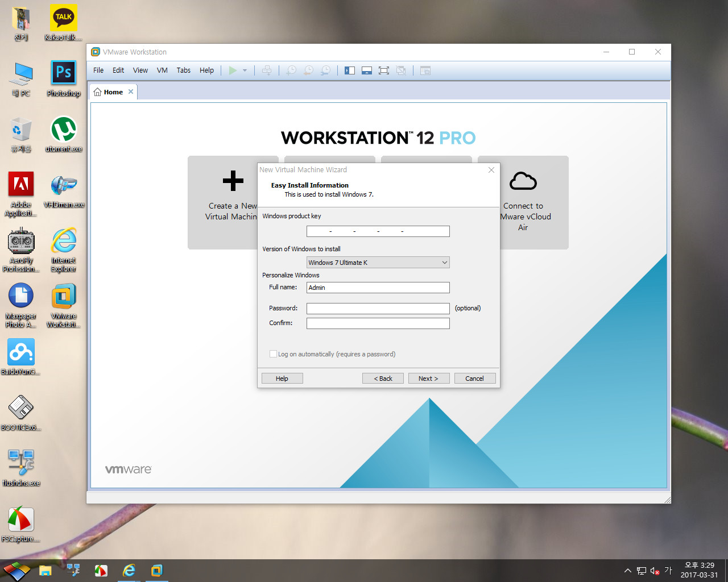This screenshot has width=728, height=582.
Task: Click the green Power On play icon
Action: pyautogui.click(x=233, y=70)
